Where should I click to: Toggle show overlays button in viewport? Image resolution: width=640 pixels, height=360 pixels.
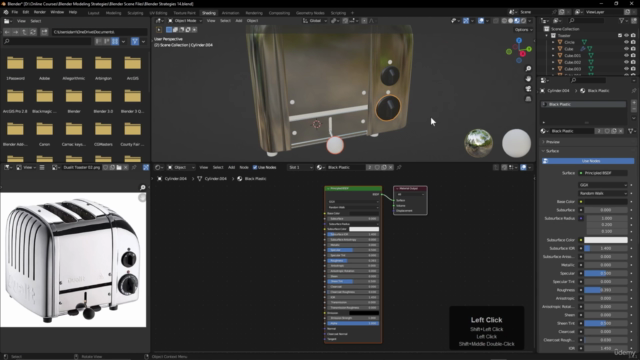tap(481, 20)
